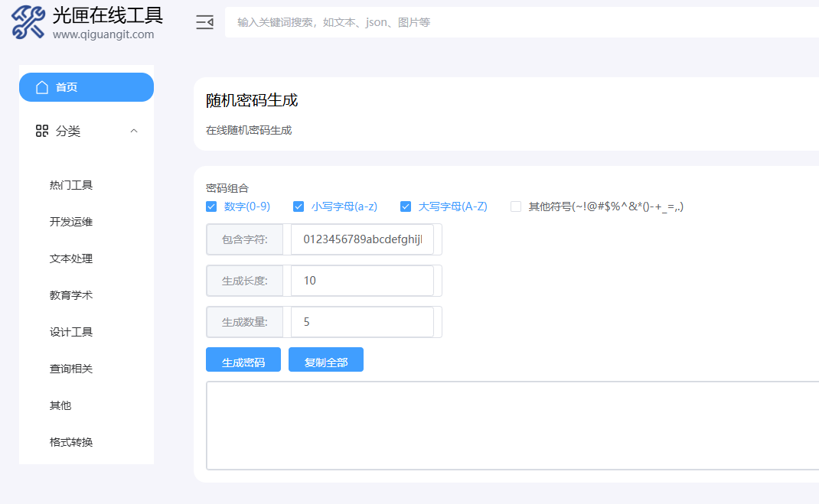This screenshot has height=504, width=819.
Task: Click the category grid icon
Action: pos(42,132)
